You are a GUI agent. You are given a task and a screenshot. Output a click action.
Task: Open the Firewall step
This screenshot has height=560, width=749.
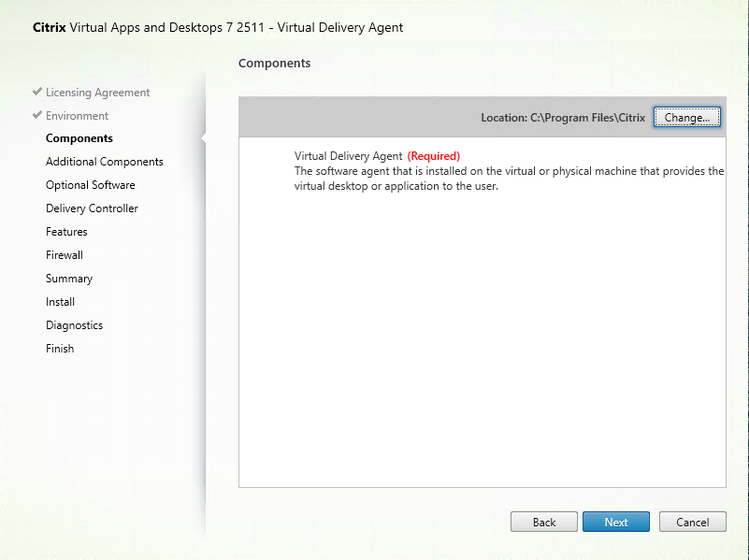coord(64,254)
